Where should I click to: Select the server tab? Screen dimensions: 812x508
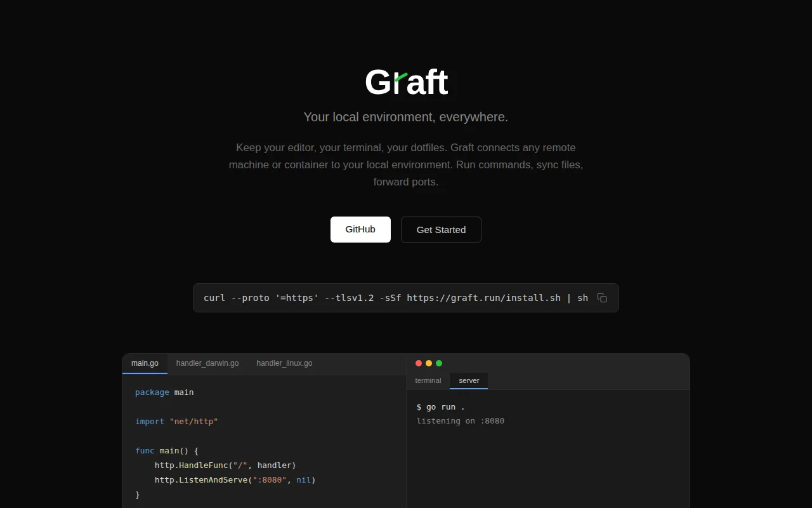[469, 380]
